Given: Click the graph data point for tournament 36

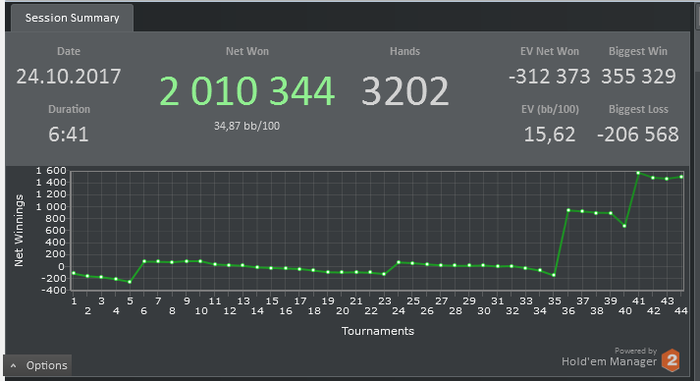Looking at the screenshot, I should (x=568, y=210).
